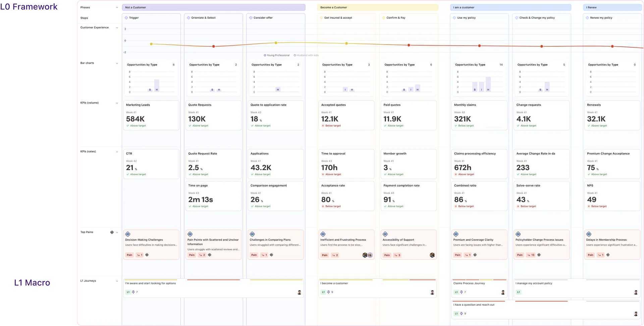Click the quote icon on Premium and Coverage Clarity card
The width and height of the screenshot is (644, 326).
pos(456,234)
